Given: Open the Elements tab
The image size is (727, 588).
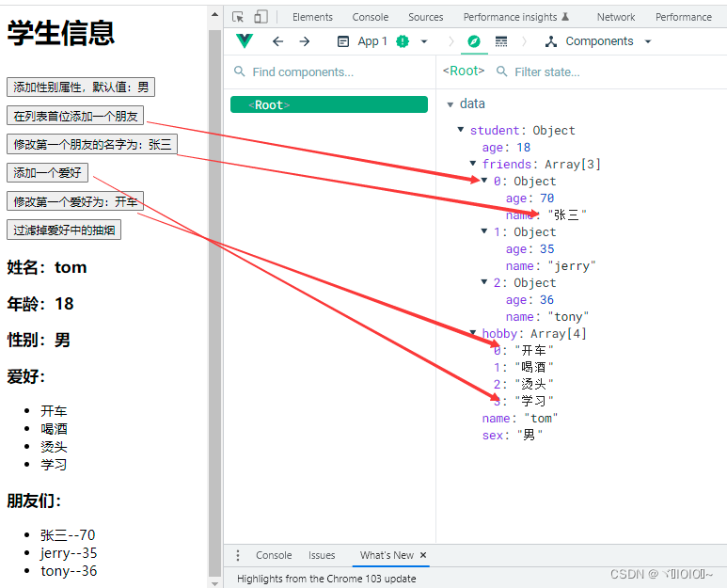Looking at the screenshot, I should tap(312, 17).
